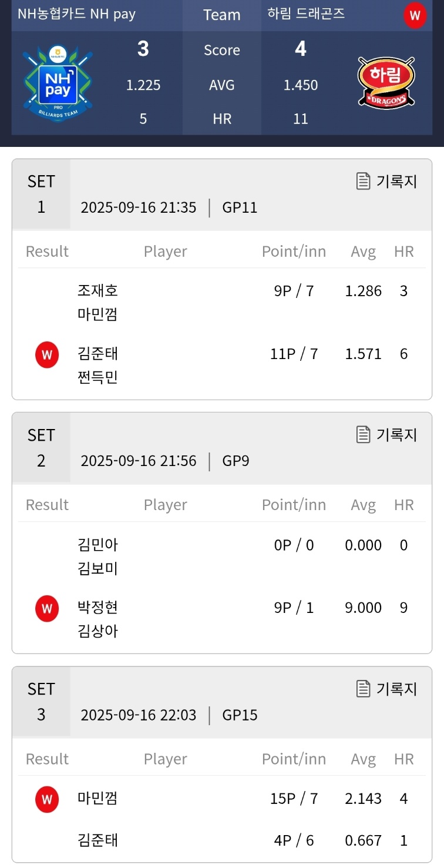Open SET 2 기록지 document icon
Viewport: 444px width, 868px height.
click(x=364, y=434)
